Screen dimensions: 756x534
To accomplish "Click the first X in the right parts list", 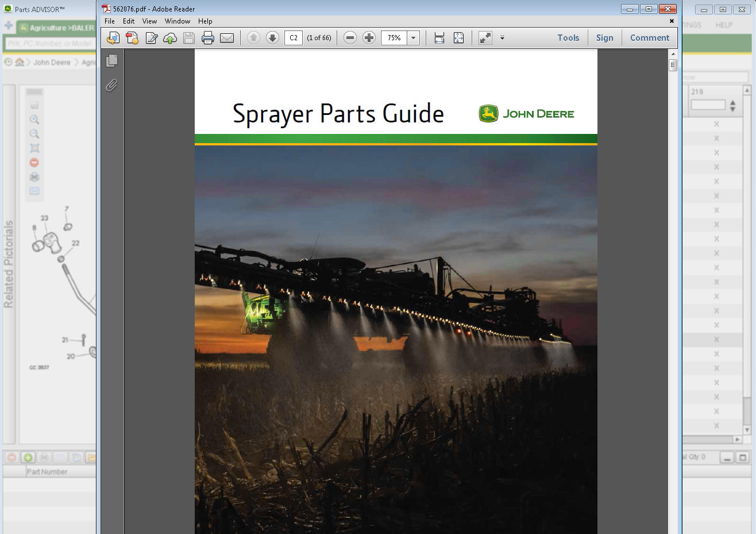I will 716,124.
